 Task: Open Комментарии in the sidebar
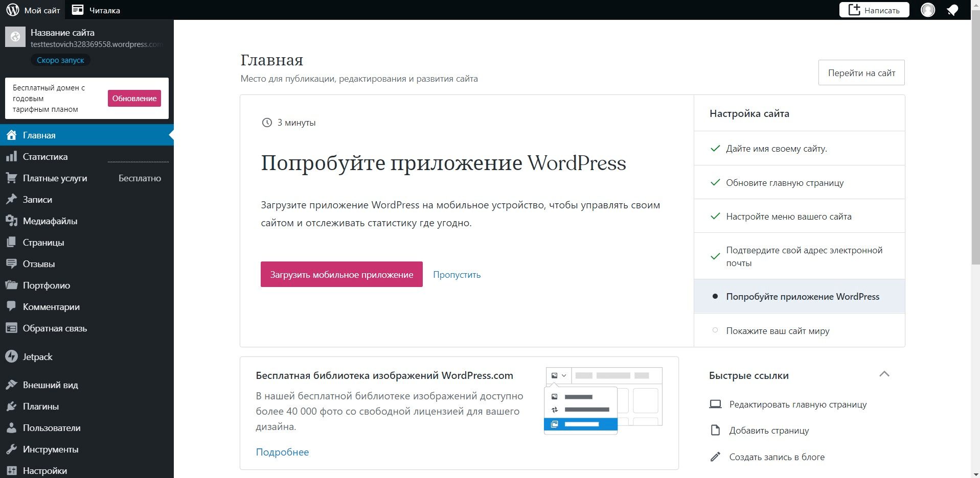pyautogui.click(x=87, y=306)
